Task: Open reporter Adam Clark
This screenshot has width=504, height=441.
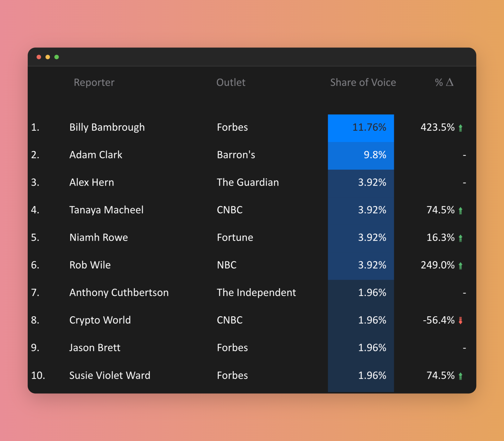Action: click(x=95, y=155)
